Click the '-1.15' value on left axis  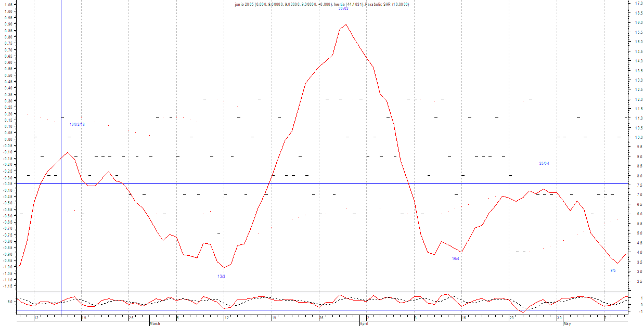pos(9,286)
